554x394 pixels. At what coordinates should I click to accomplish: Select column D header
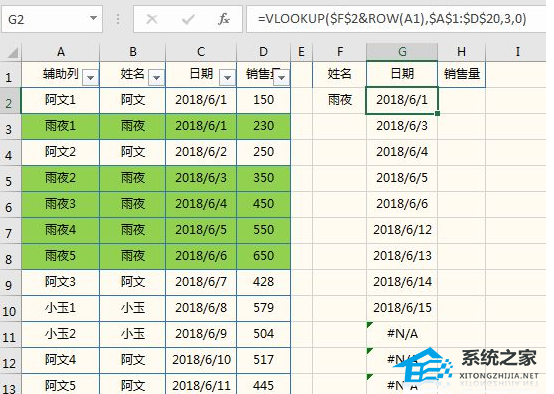click(264, 52)
